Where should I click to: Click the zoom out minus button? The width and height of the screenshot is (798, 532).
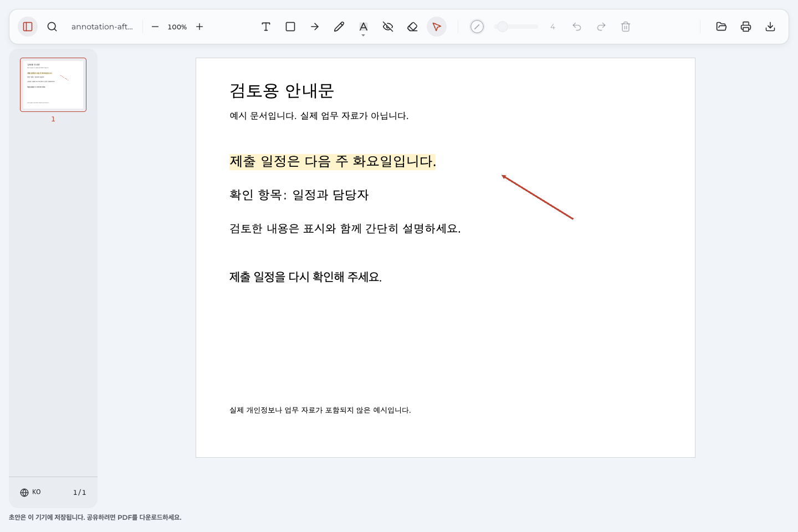[155, 27]
